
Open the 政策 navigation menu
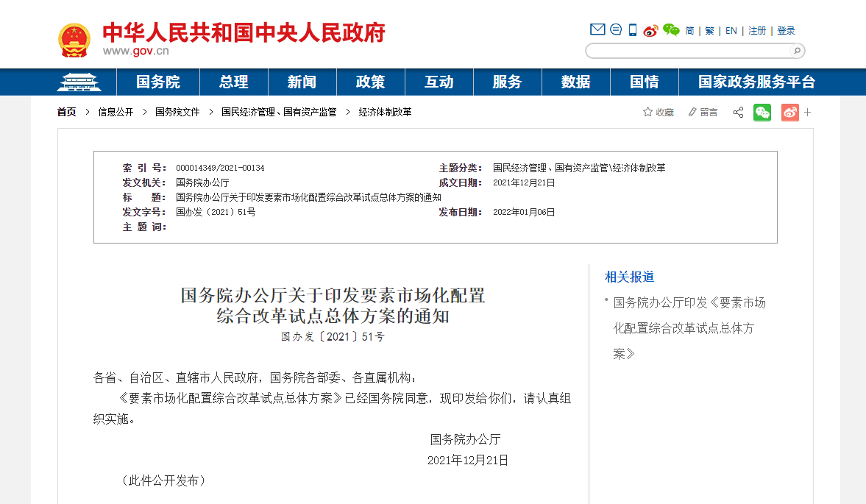click(x=370, y=82)
